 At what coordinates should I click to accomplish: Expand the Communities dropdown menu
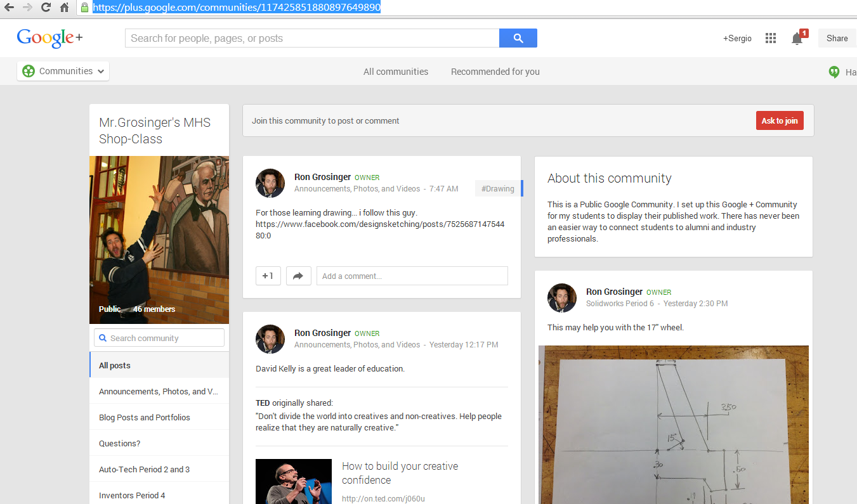pyautogui.click(x=63, y=71)
